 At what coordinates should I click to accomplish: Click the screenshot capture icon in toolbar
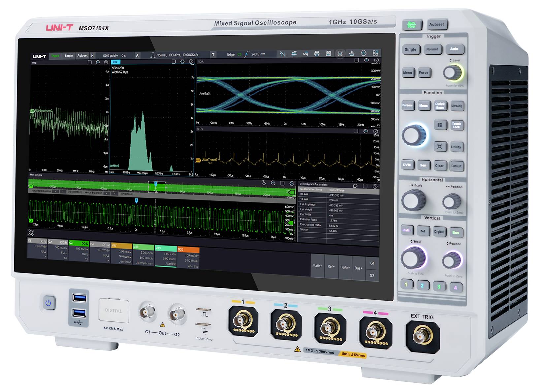pos(340,53)
